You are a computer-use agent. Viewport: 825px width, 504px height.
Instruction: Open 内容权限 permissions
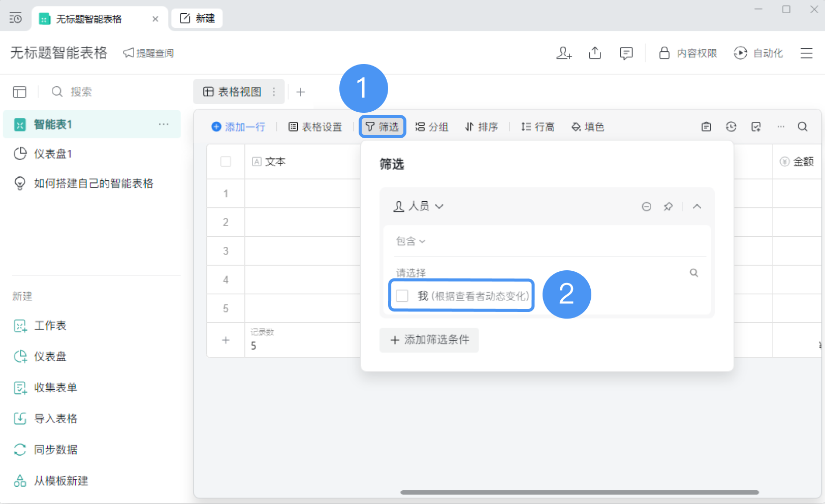coord(688,53)
